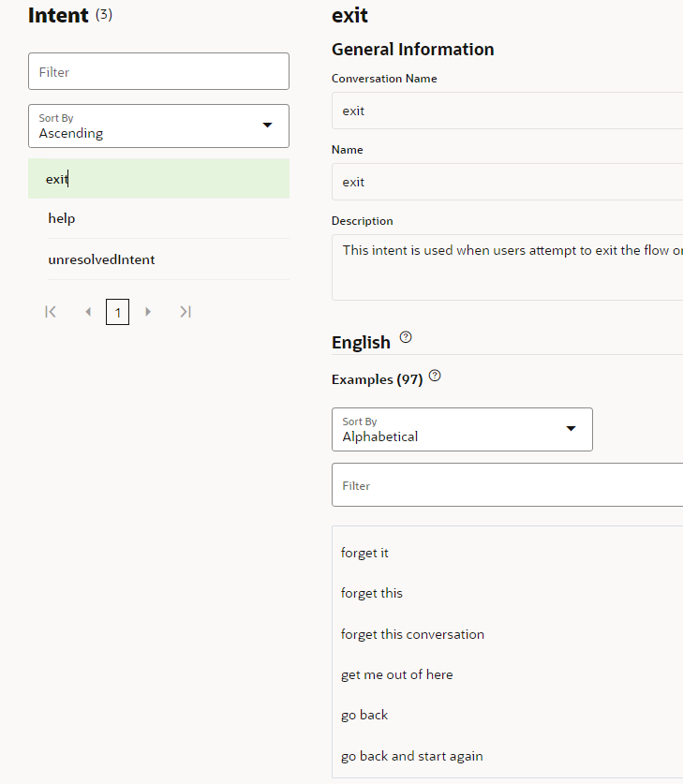Go to next intents page
Image resolution: width=683 pixels, height=784 pixels.
click(148, 312)
